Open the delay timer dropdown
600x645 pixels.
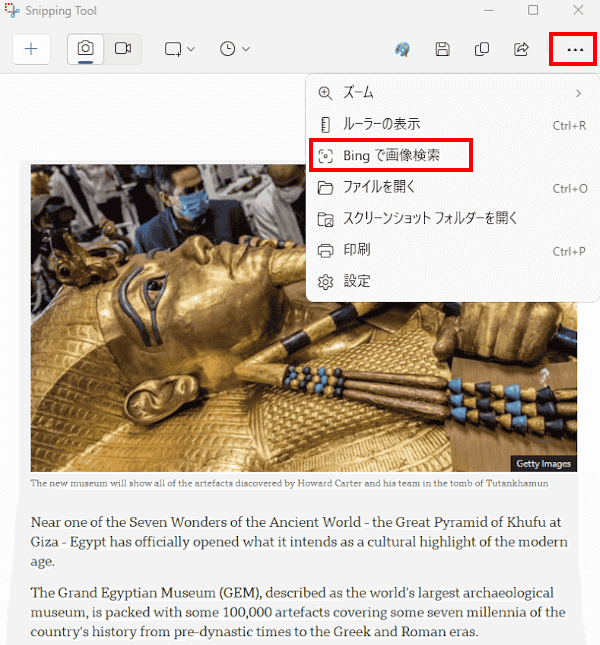point(234,49)
